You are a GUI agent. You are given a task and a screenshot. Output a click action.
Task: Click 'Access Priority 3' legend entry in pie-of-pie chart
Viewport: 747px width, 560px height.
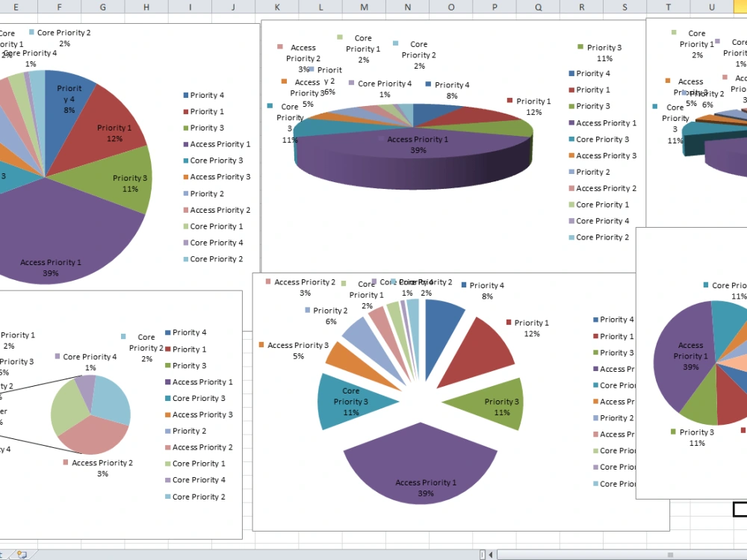click(199, 414)
